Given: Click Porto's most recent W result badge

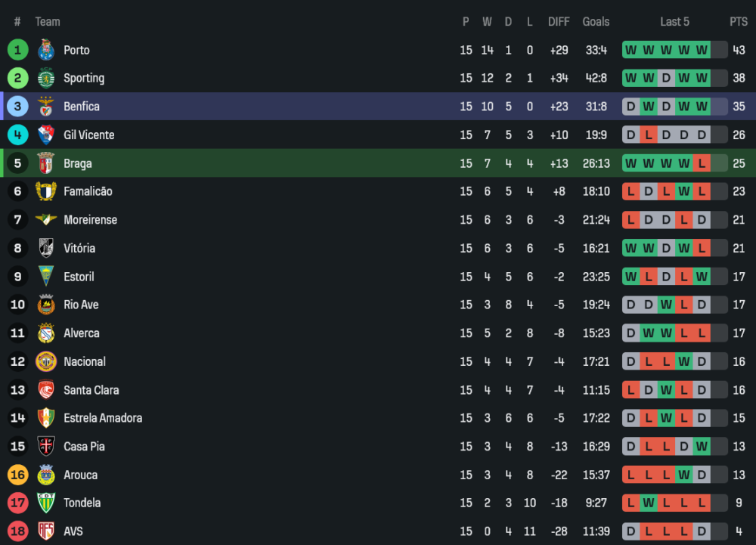Looking at the screenshot, I should [702, 50].
